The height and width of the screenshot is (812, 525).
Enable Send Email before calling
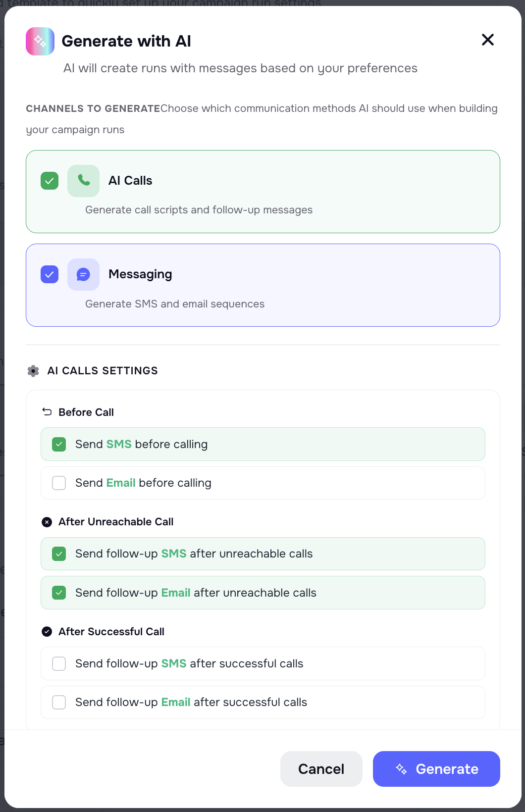tap(59, 483)
